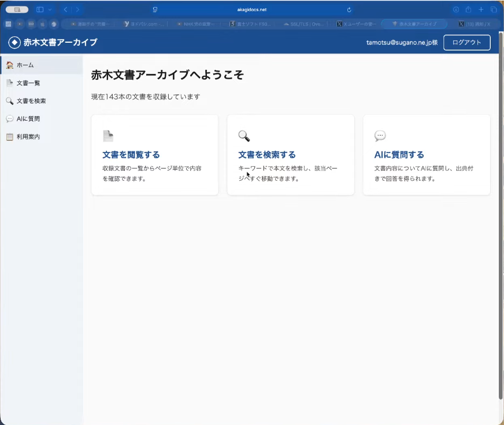
Task: Click the house icon beside ホーム
Action: click(9, 65)
